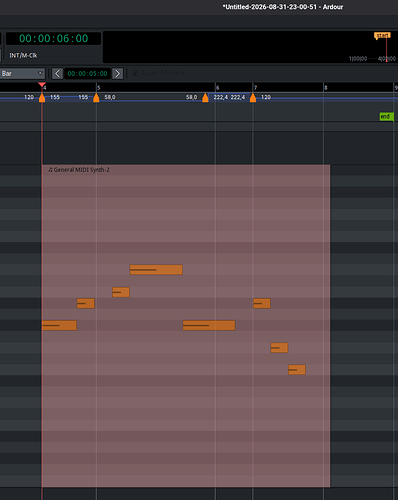Click the nudge backward arrow button

coord(57,73)
